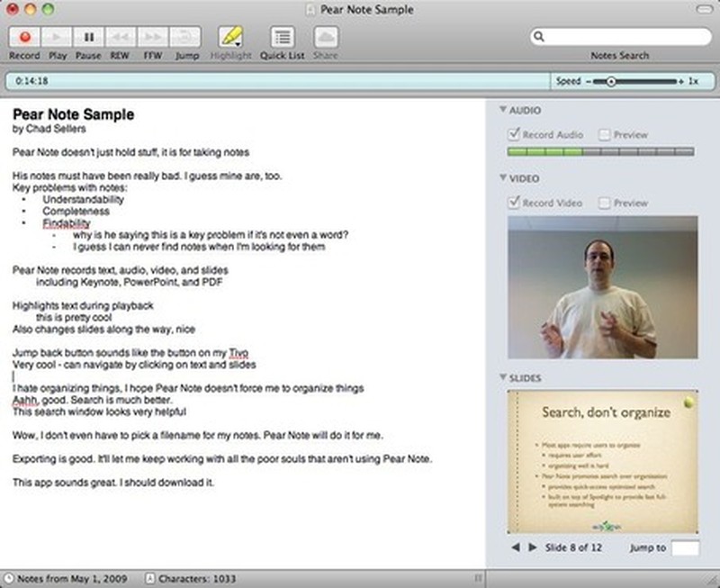Viewport: 720px width, 588px height.
Task: Click the Highlights text during playback line
Action: coord(83,305)
